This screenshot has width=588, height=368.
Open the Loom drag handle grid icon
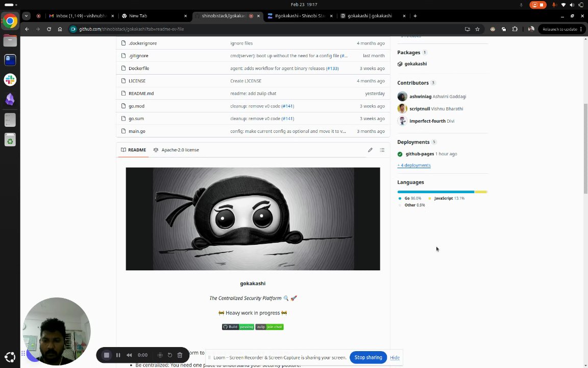(160, 355)
